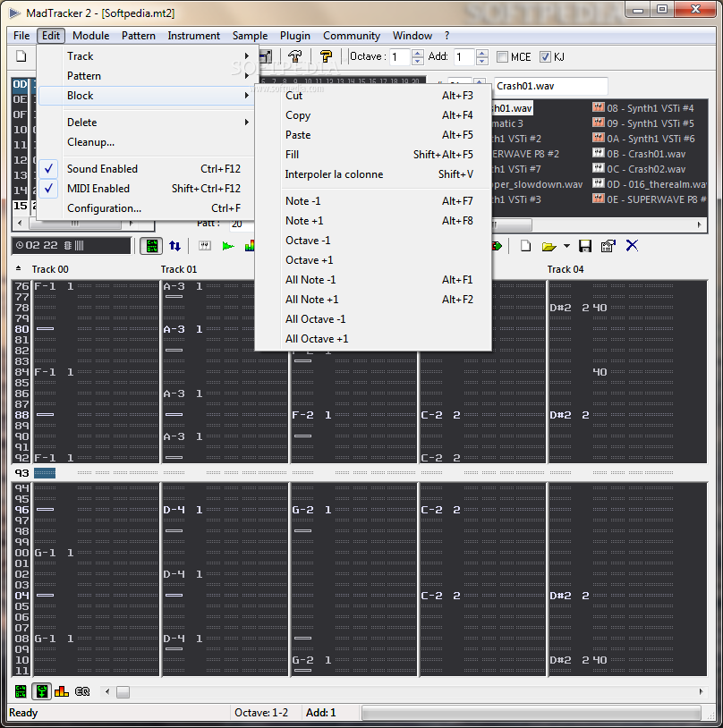This screenshot has width=723, height=728.
Task: Open the Instrument menu
Action: (x=194, y=36)
